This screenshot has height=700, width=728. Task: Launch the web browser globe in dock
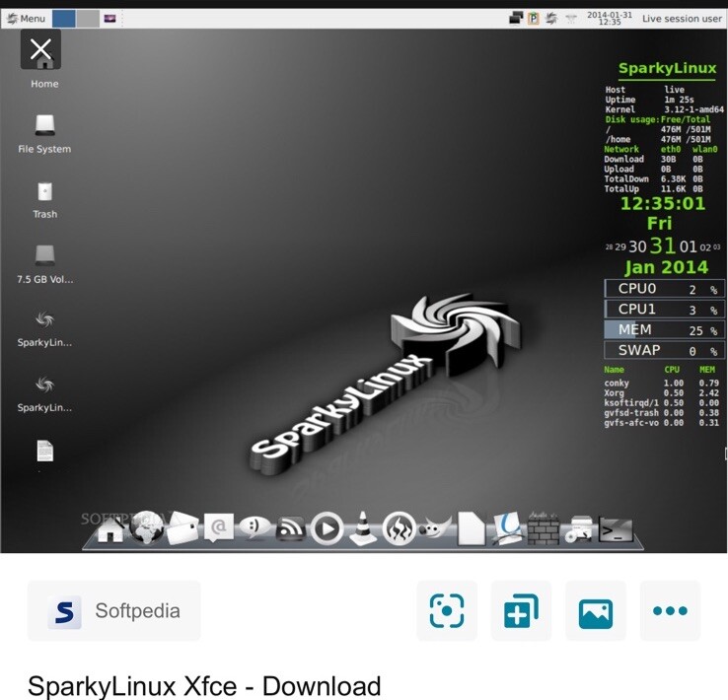[145, 527]
